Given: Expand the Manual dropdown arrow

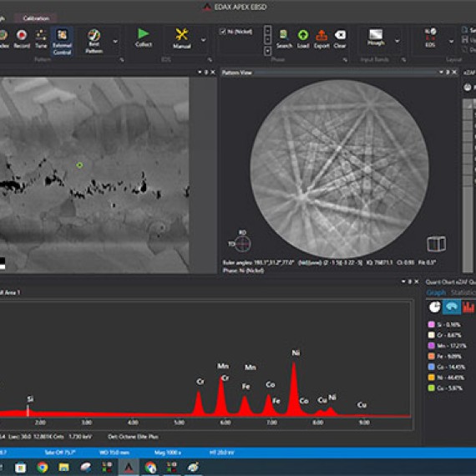Looking at the screenshot, I should 204,40.
